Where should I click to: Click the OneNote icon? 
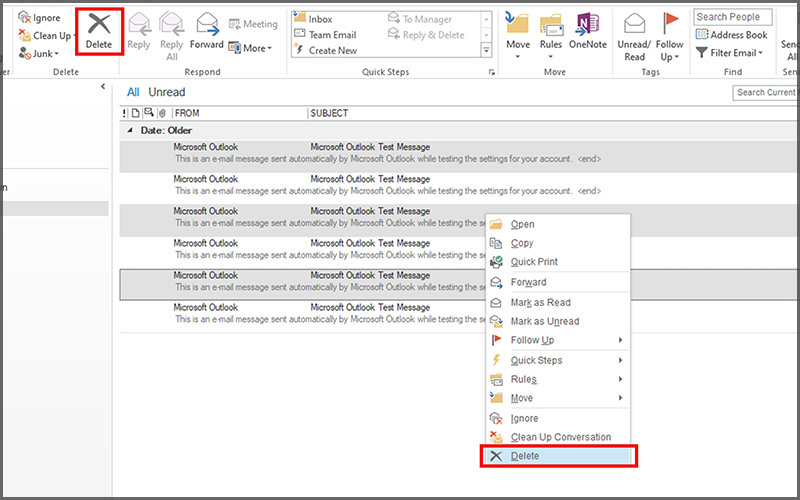click(x=588, y=24)
